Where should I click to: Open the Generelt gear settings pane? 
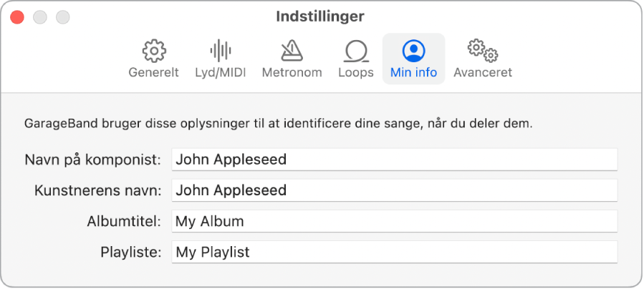tap(153, 59)
